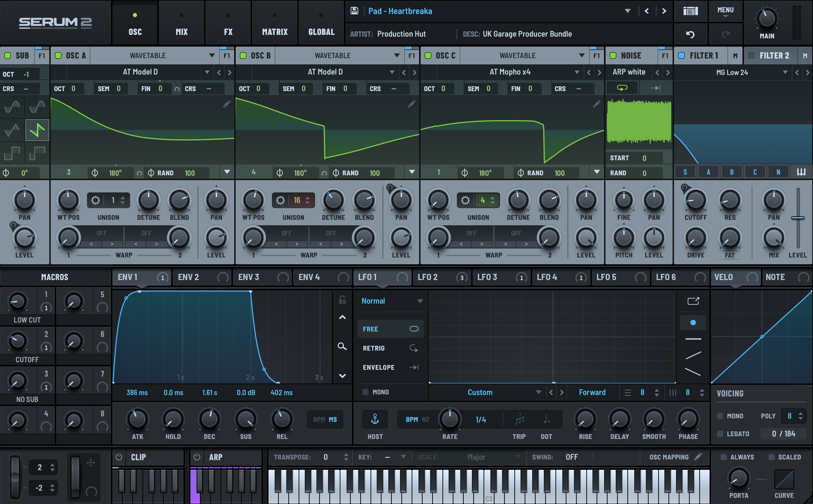Check the LEGATO voicing box
813x504 pixels.
tap(720, 434)
